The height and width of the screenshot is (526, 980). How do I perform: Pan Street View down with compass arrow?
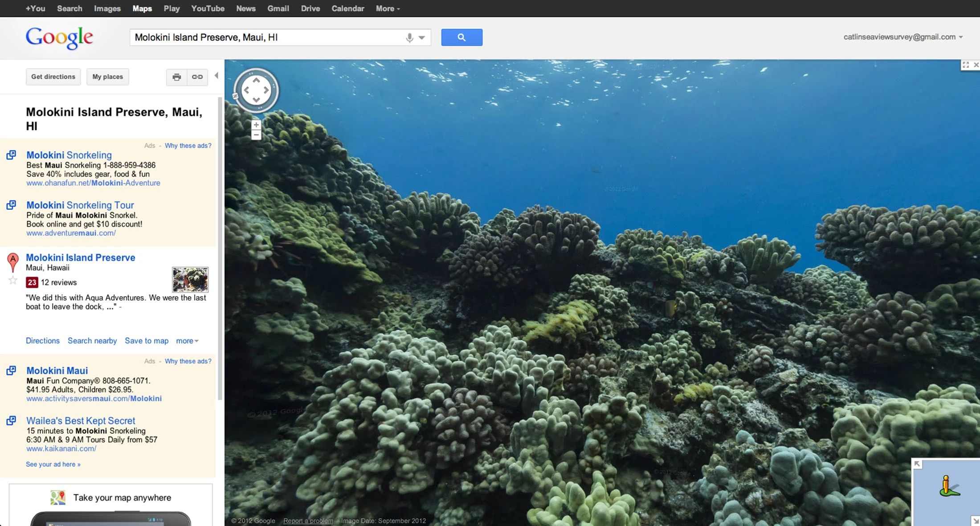pyautogui.click(x=256, y=100)
